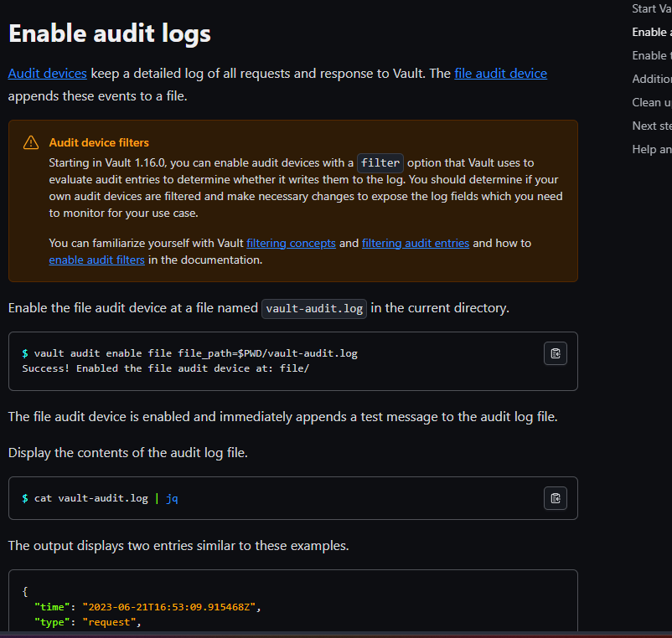672x638 pixels.
Task: Click the Success! Enabled the file audit device line
Action: [165, 368]
